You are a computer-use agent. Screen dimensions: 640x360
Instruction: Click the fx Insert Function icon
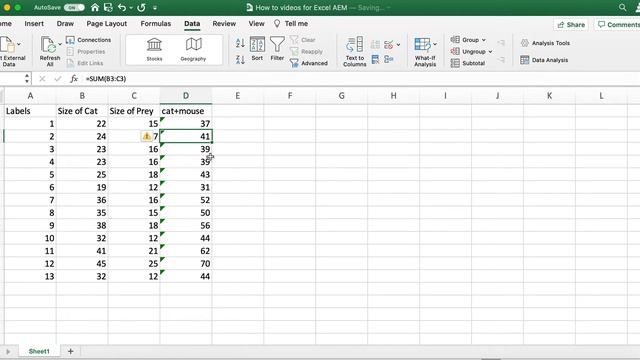tap(74, 79)
